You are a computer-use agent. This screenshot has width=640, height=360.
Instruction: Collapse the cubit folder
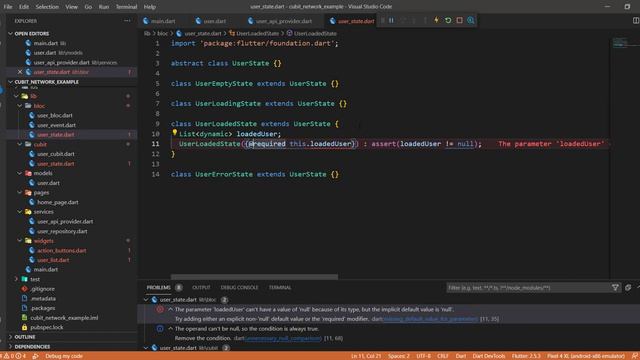pos(20,144)
